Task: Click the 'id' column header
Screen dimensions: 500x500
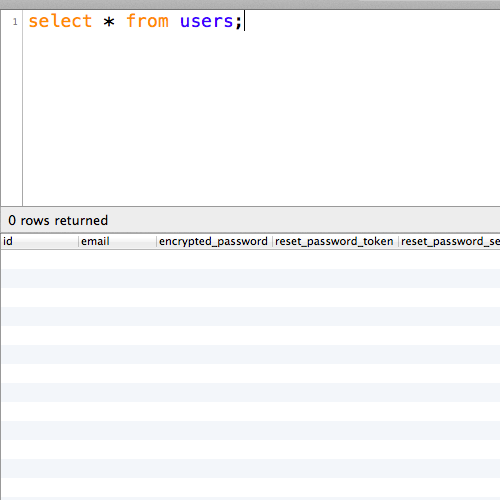Action: [40, 241]
